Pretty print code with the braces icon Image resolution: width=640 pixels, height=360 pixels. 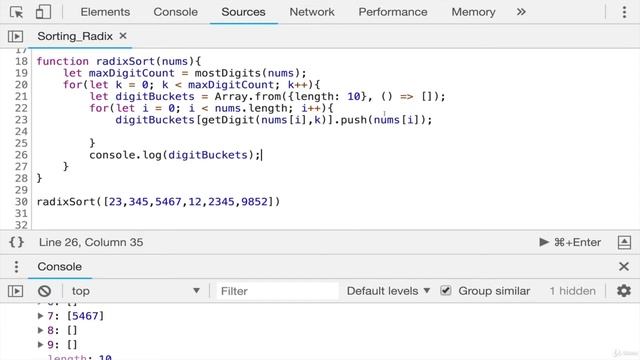tap(16, 242)
